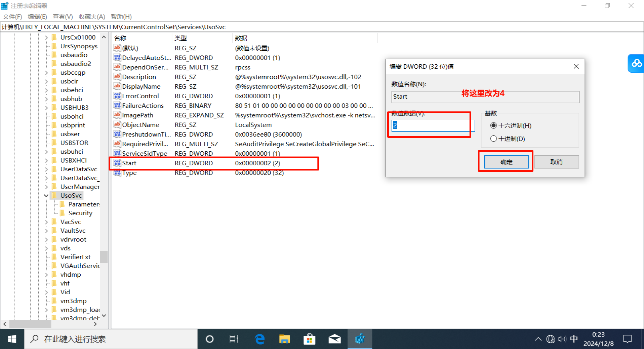Click the Start DWORD value icon

pyautogui.click(x=117, y=163)
